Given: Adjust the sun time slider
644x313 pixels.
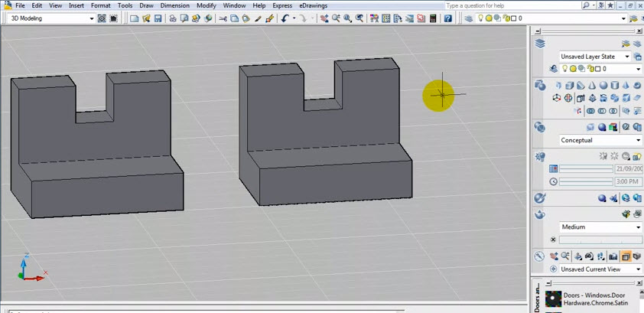Looking at the screenshot, I should tap(586, 181).
